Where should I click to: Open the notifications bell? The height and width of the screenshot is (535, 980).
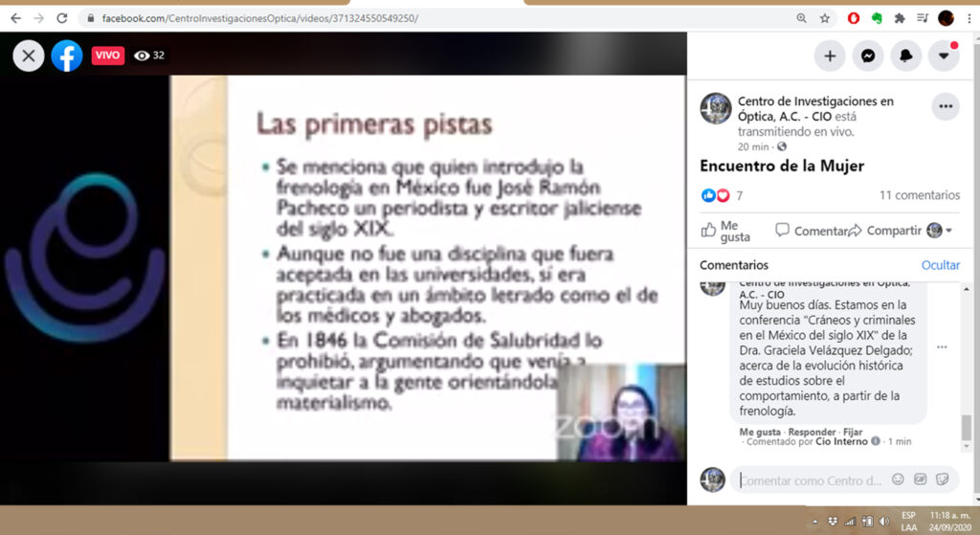pyautogui.click(x=905, y=56)
